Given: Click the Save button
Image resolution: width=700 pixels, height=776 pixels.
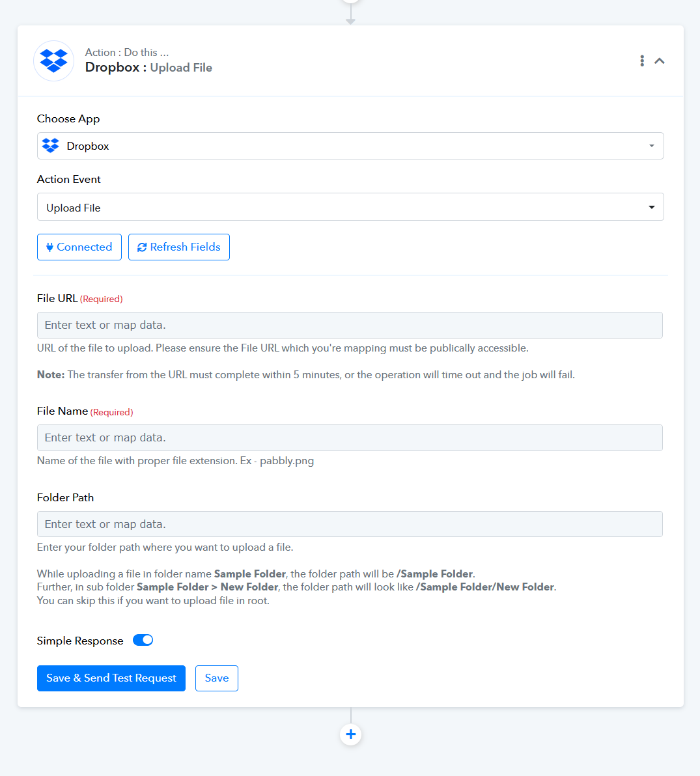Looking at the screenshot, I should click(x=217, y=678).
